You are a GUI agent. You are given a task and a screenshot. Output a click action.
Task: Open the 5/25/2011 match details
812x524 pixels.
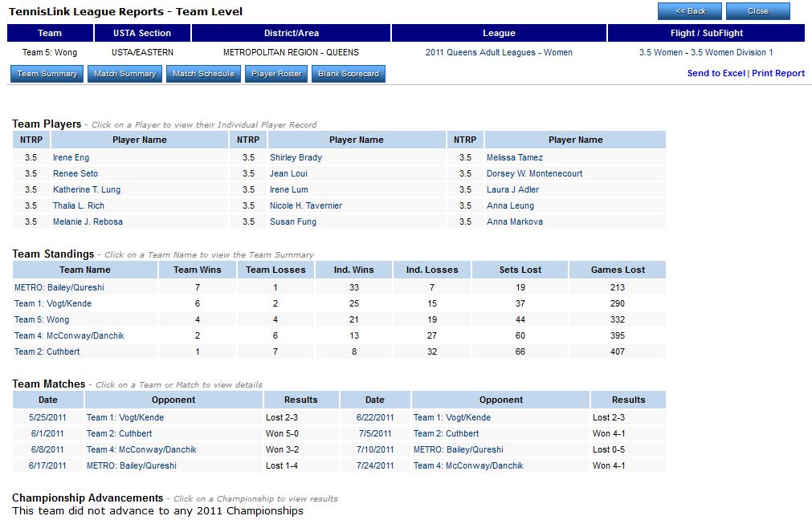48,418
